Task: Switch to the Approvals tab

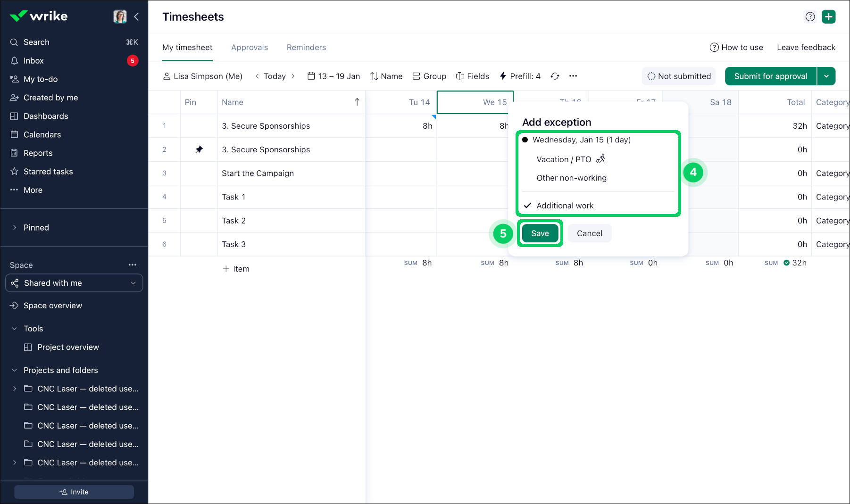Action: pyautogui.click(x=249, y=48)
